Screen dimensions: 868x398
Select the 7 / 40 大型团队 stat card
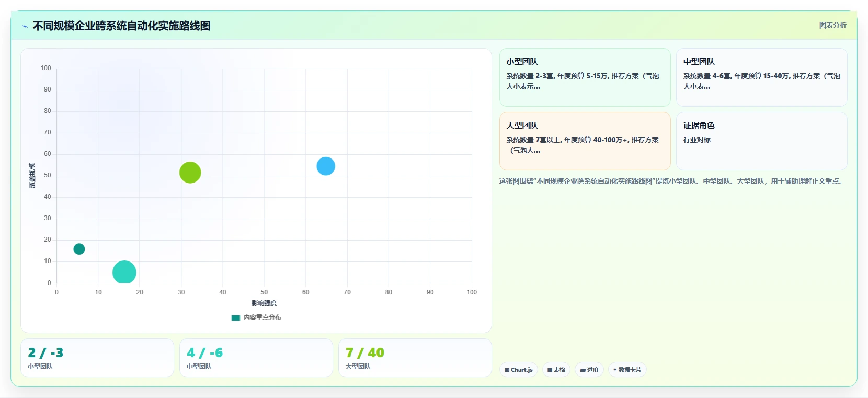point(415,358)
